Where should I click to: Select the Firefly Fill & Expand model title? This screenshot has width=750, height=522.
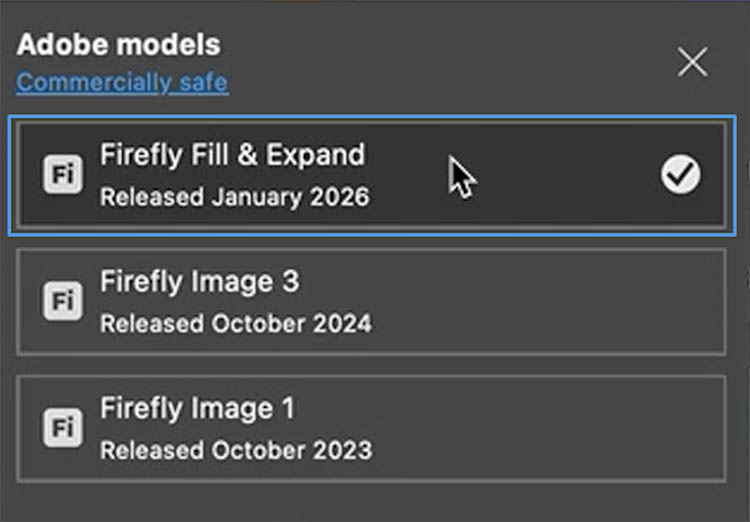pyautogui.click(x=232, y=155)
